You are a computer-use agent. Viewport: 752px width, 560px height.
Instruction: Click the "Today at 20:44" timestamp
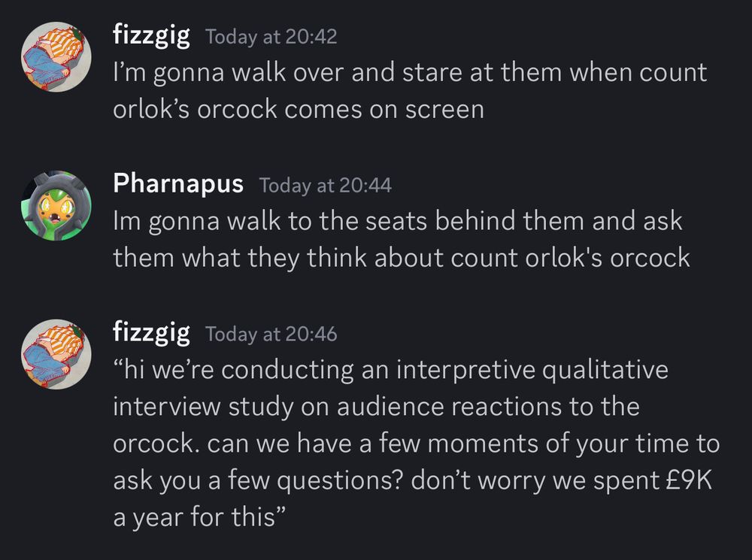325,185
